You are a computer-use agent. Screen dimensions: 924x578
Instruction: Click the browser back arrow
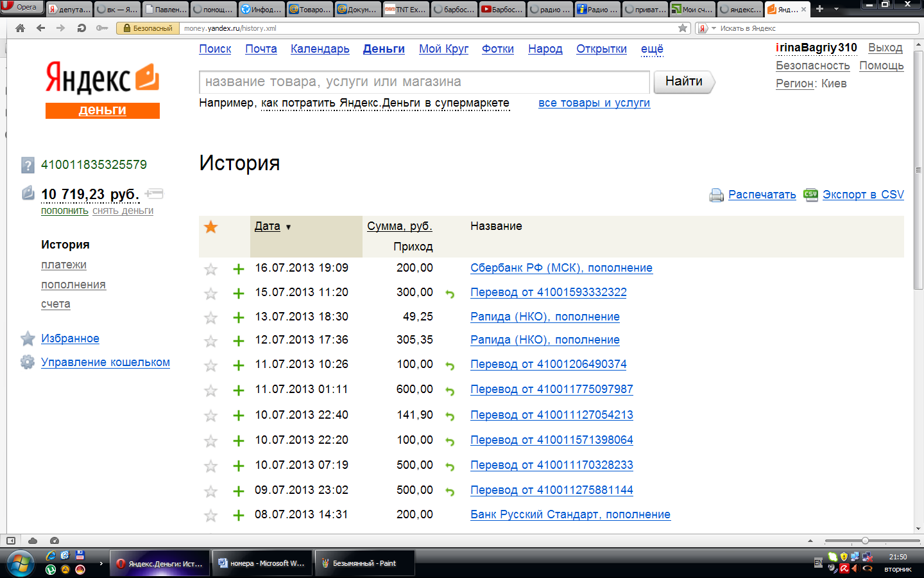(40, 28)
